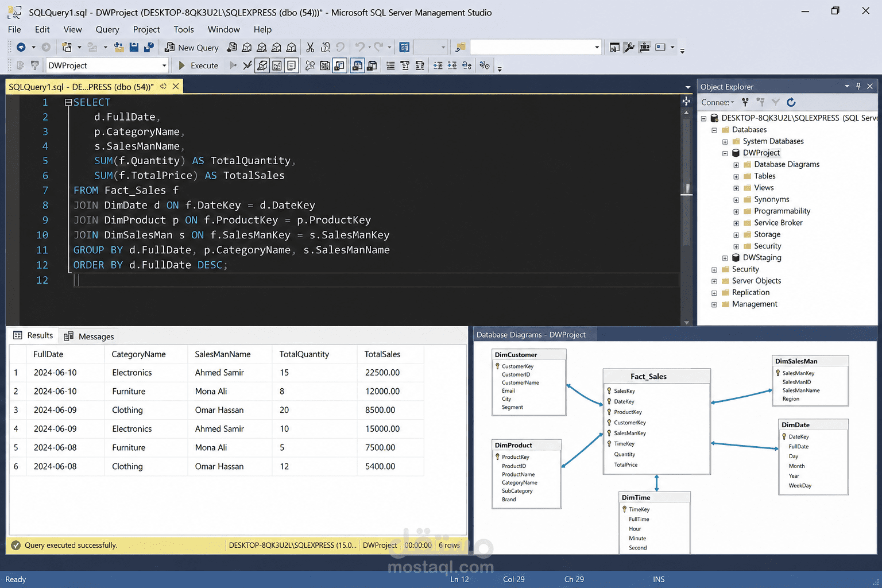Image resolution: width=882 pixels, height=588 pixels.
Task: Click the Decrease Indent icon
Action: 438,65
